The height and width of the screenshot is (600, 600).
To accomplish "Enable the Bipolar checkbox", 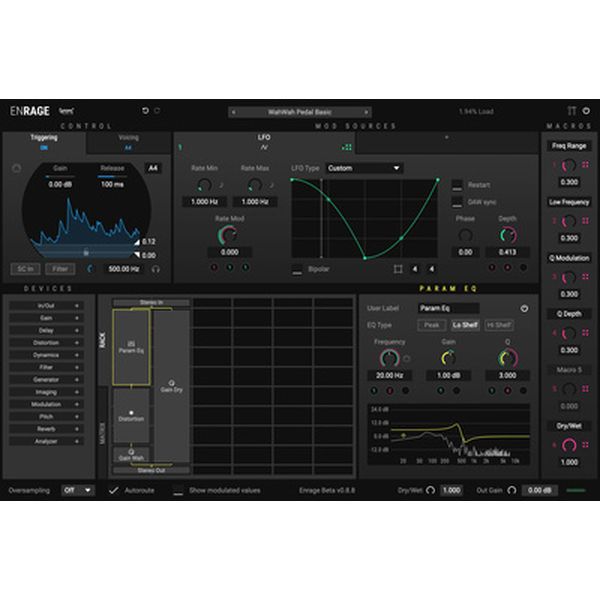I will point(297,269).
